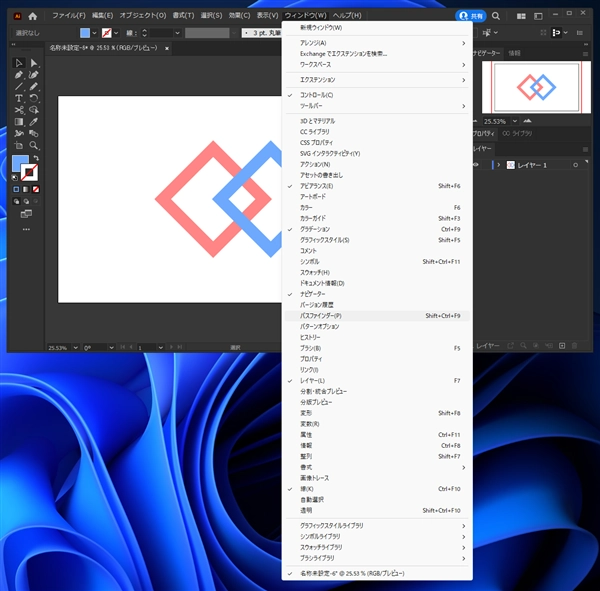
Task: Click the blue fill swatch in control bar
Action: pyautogui.click(x=85, y=33)
